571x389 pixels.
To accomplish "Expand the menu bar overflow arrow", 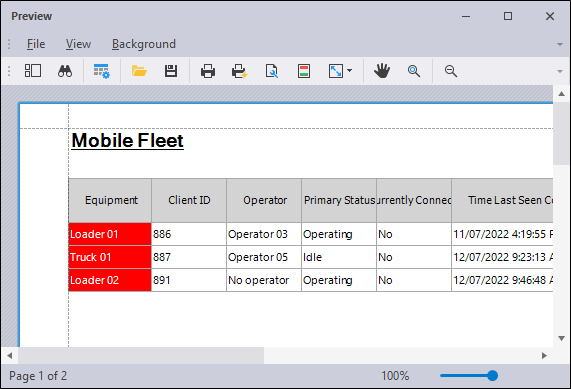I will click(560, 44).
